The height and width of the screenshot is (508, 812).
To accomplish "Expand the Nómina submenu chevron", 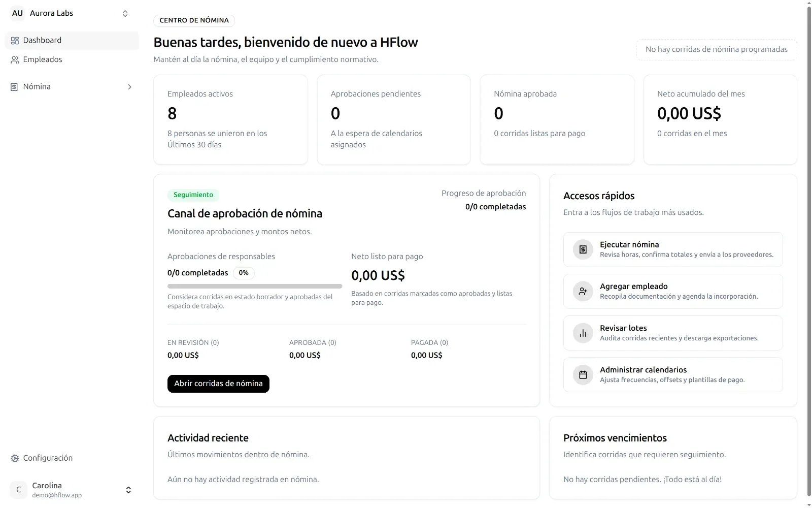I will coord(129,87).
